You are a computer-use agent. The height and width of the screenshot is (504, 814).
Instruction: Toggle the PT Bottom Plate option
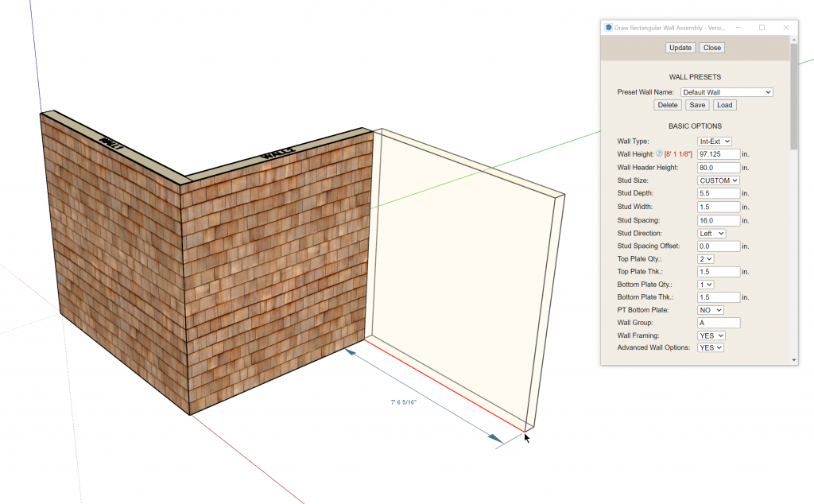click(x=710, y=310)
